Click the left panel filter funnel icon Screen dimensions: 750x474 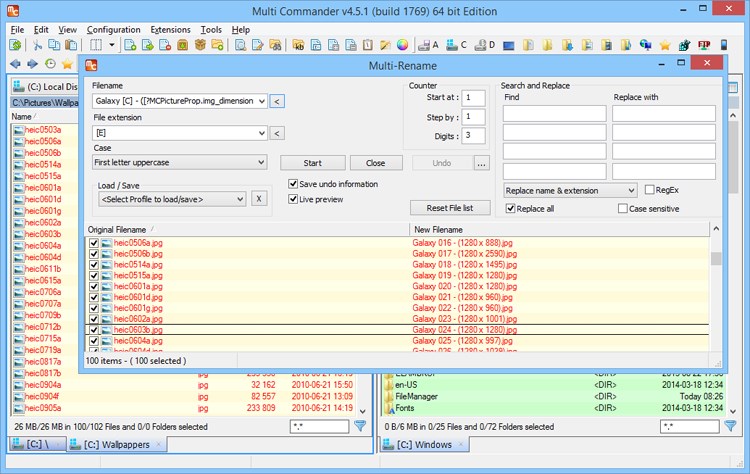[360, 426]
